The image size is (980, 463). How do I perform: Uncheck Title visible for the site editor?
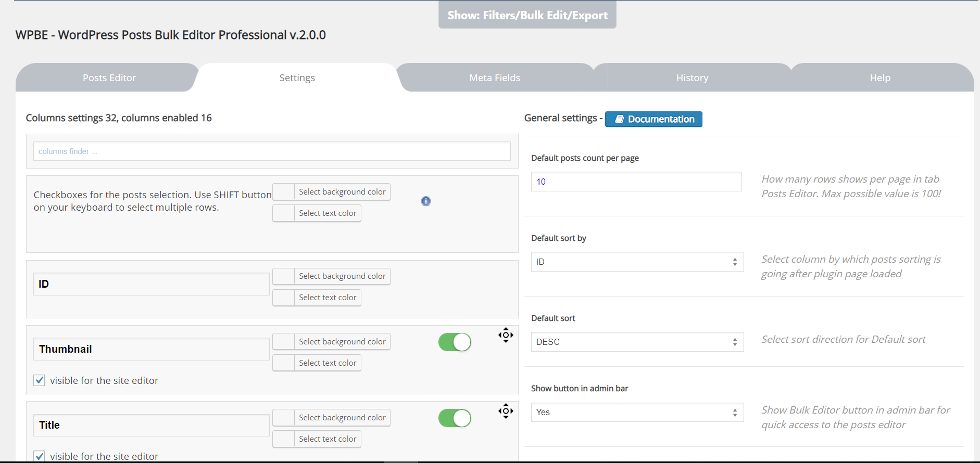[40, 456]
